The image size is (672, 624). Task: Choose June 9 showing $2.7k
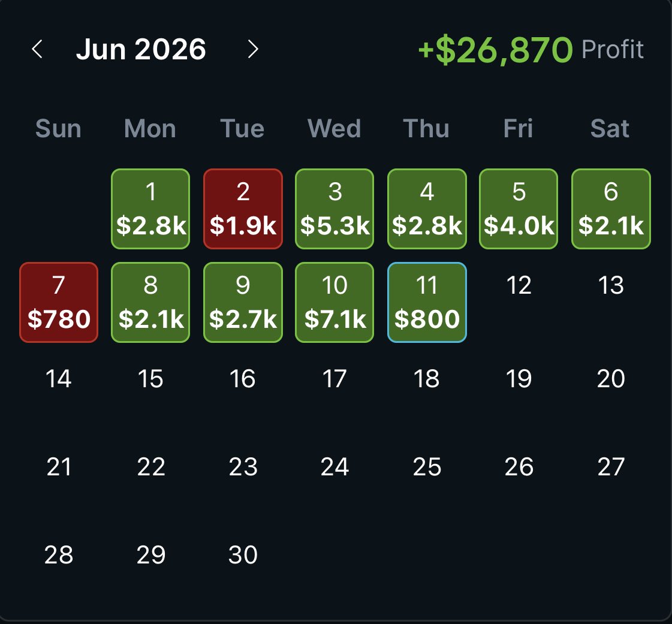(x=243, y=302)
